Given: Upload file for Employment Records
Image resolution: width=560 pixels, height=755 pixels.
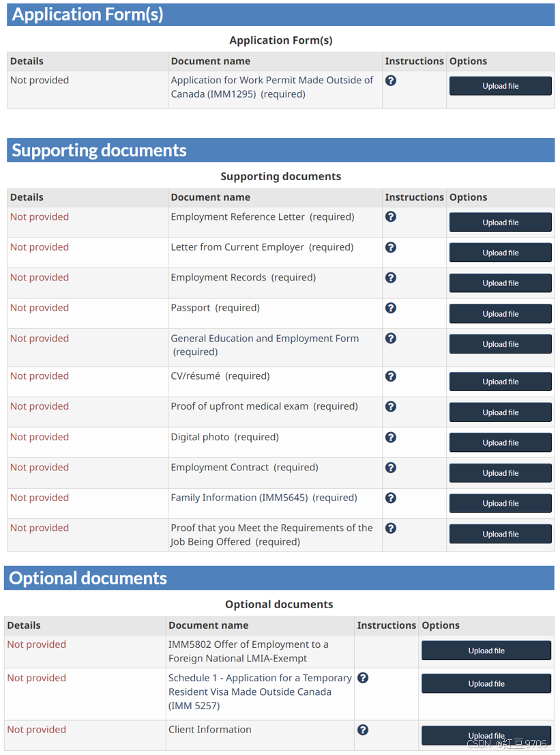Looking at the screenshot, I should tap(501, 283).
